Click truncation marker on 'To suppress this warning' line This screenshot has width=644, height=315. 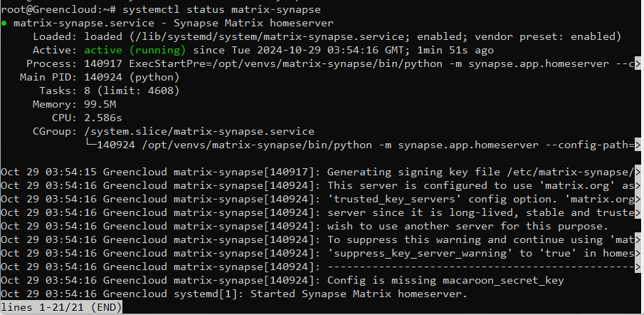pyautogui.click(x=638, y=239)
